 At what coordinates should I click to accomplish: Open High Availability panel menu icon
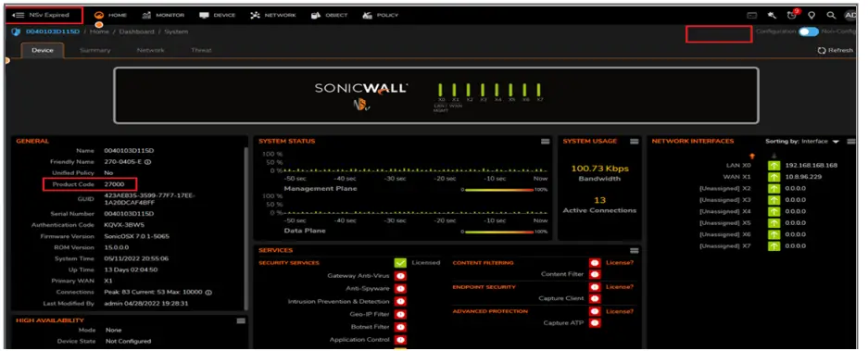(241, 320)
